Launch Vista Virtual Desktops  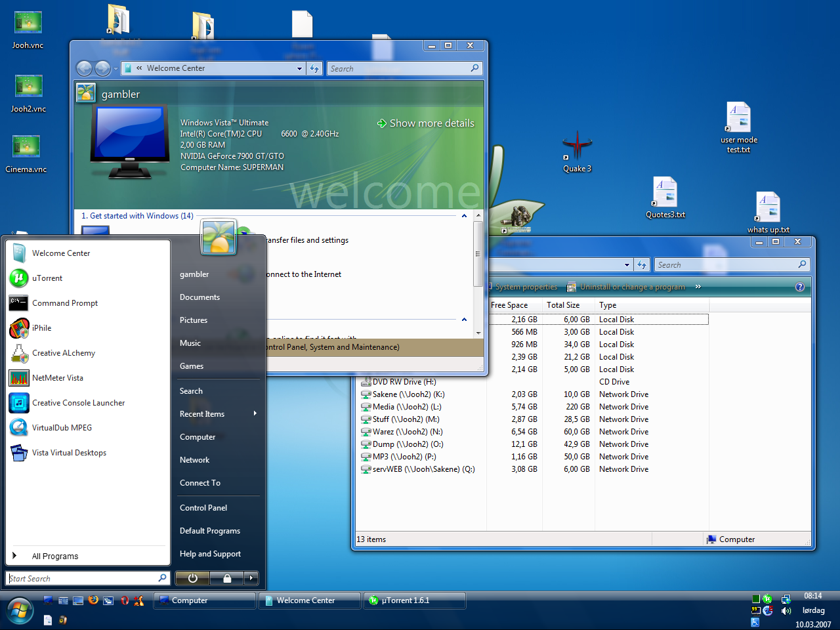[x=88, y=453]
